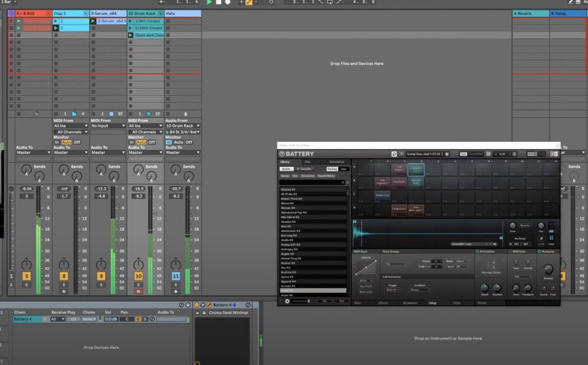
Task: Click the magnifier search icon in Battery
Action: [x=394, y=154]
